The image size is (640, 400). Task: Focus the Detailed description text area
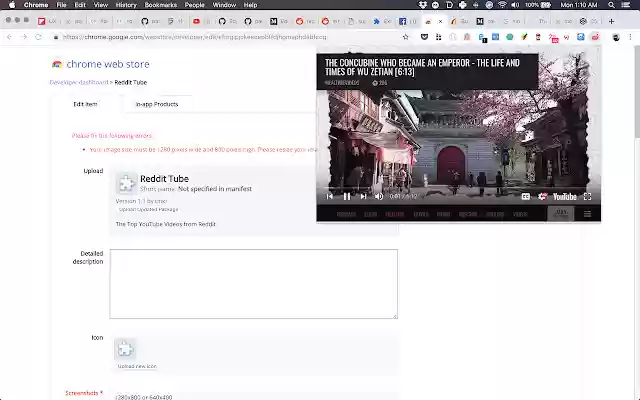[253, 284]
